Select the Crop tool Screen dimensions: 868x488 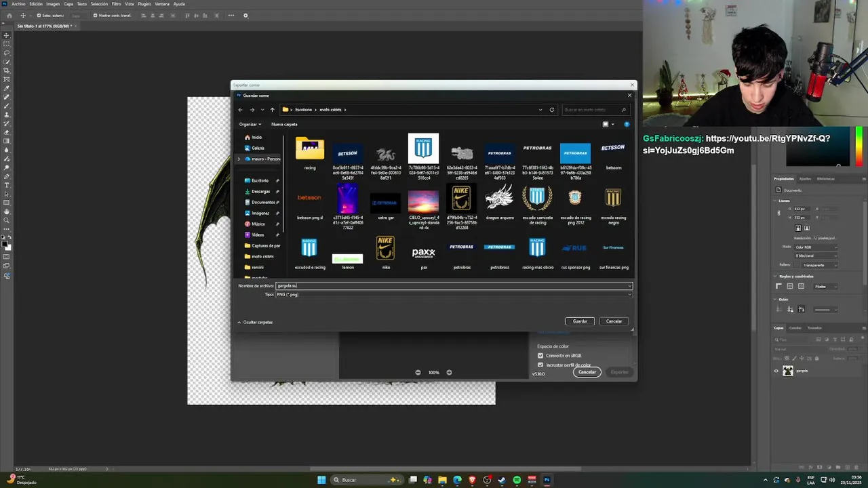pyautogui.click(x=7, y=70)
